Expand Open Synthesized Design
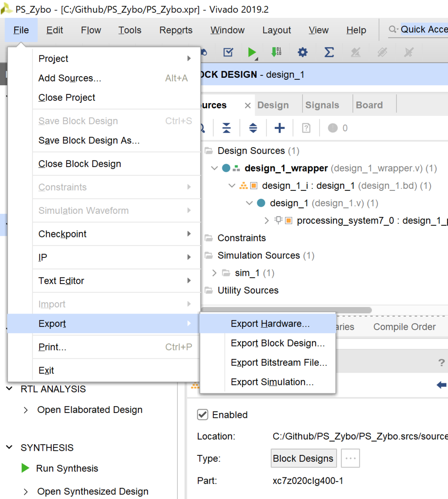Viewport: 448px width, 499px height. pyautogui.click(x=26, y=492)
